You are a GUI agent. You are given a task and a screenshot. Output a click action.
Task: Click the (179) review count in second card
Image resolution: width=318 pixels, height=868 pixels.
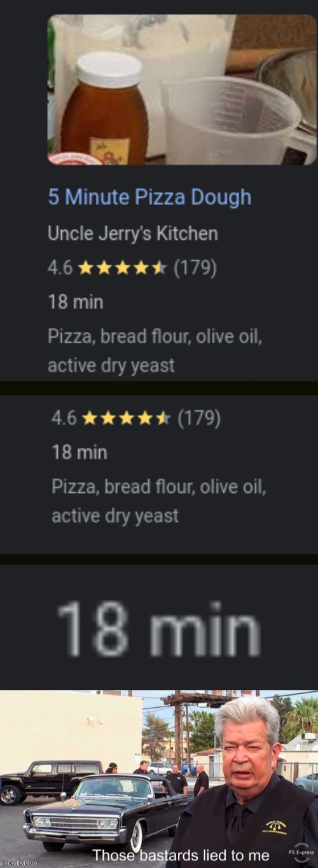[x=200, y=418]
